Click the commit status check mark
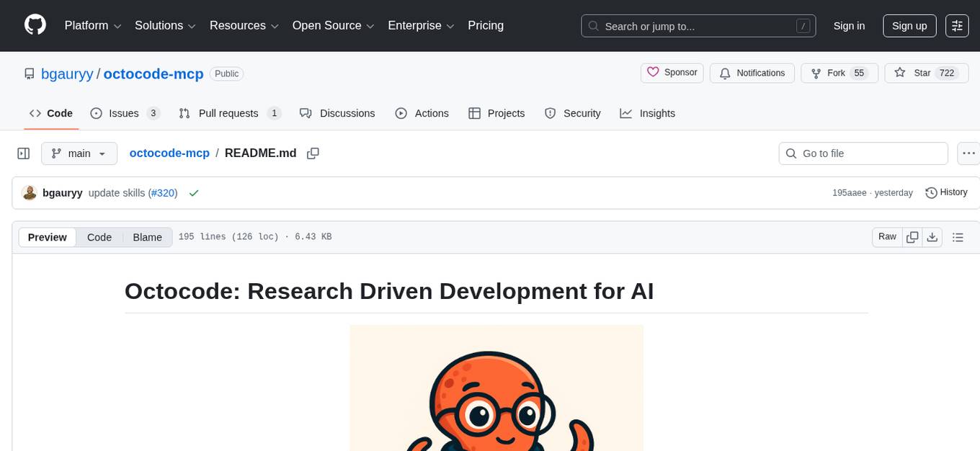Viewport: 980px width, 451px height. click(x=194, y=192)
